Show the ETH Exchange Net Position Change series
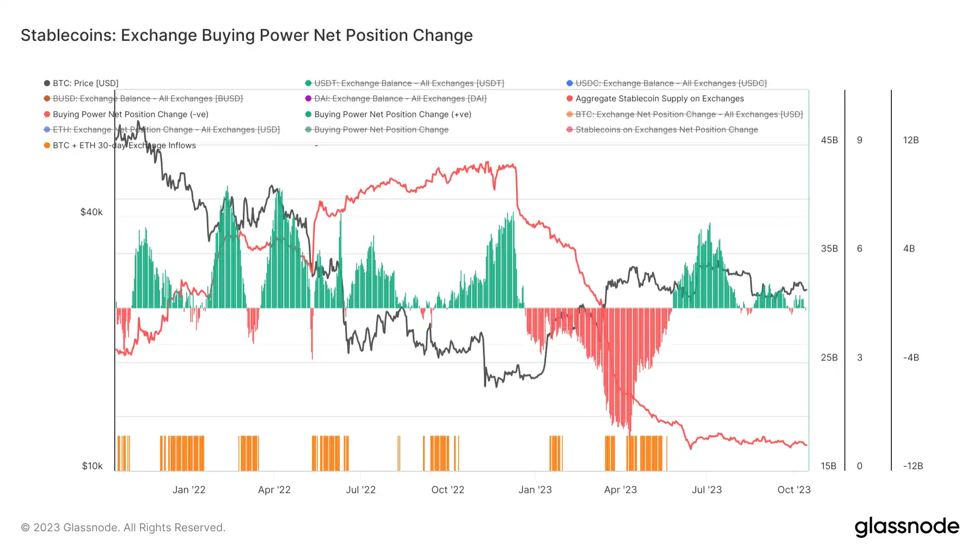Image resolution: width=980 pixels, height=552 pixels. pos(166,130)
